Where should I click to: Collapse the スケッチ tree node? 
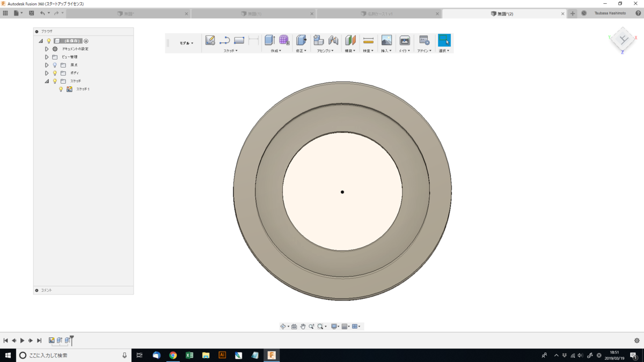click(47, 81)
